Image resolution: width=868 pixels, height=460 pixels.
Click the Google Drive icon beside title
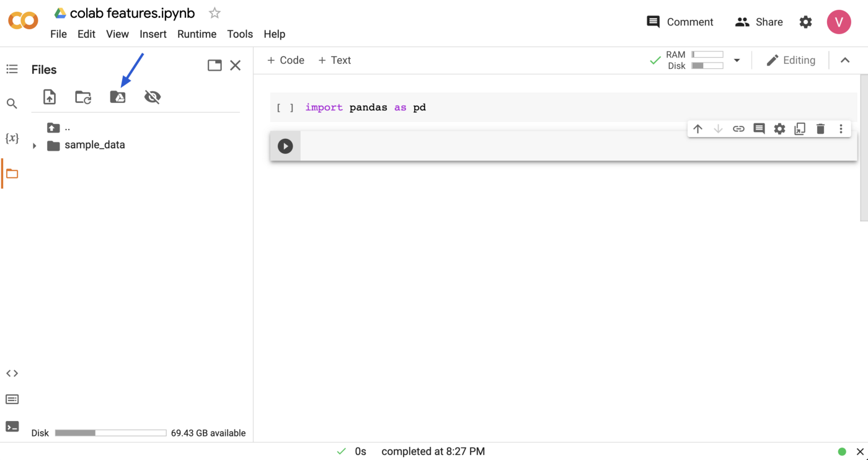[60, 13]
